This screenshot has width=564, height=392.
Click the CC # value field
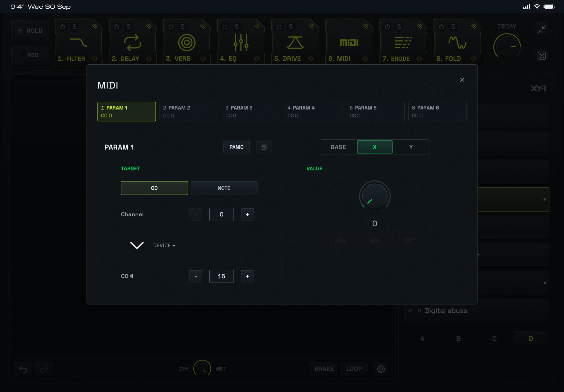click(222, 276)
